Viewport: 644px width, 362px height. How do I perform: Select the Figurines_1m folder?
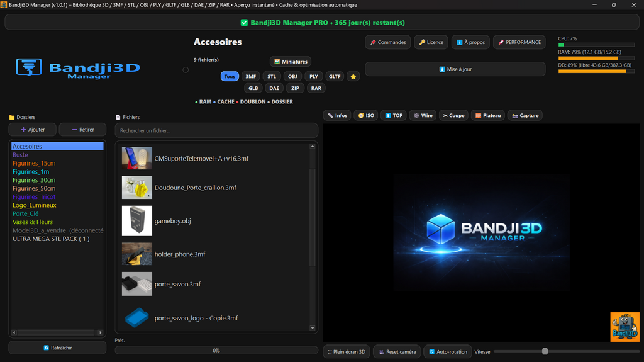(x=57, y=171)
